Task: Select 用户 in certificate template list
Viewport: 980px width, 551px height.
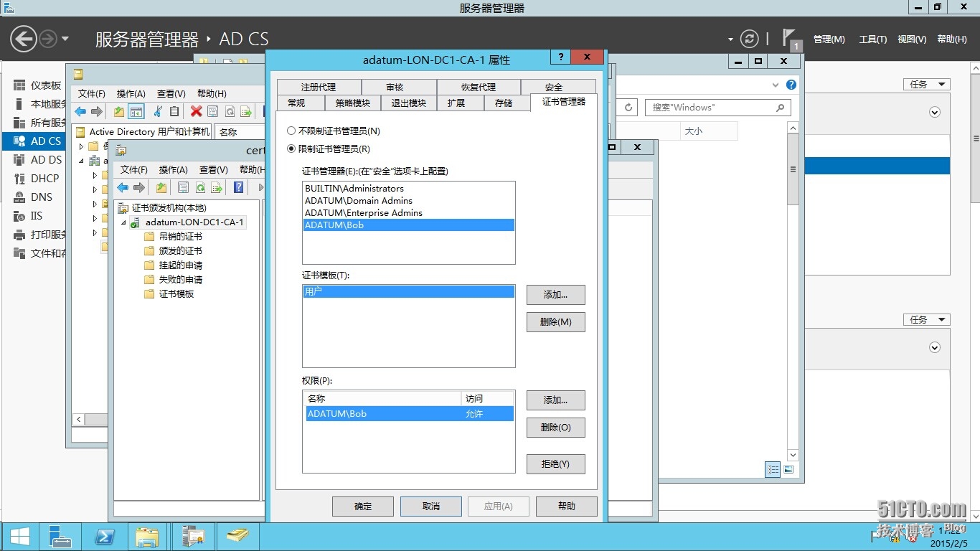Action: [409, 292]
